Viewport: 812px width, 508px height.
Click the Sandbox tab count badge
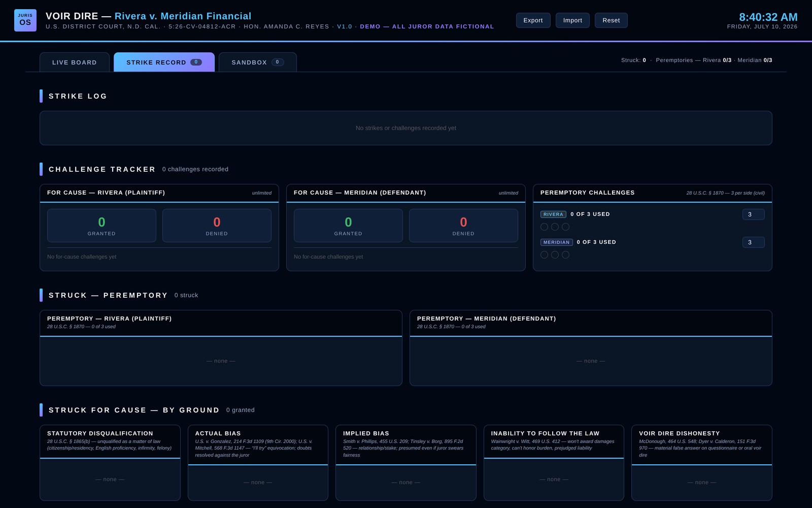(278, 62)
